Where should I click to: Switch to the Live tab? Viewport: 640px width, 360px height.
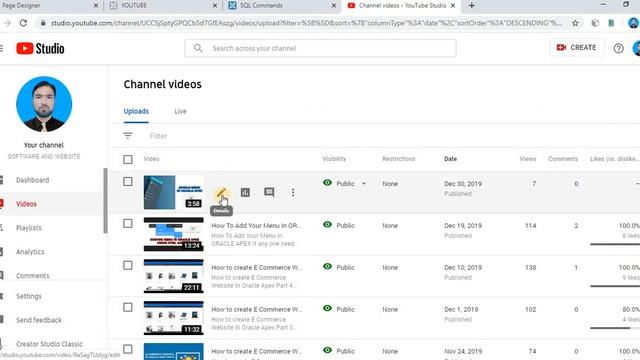point(180,111)
